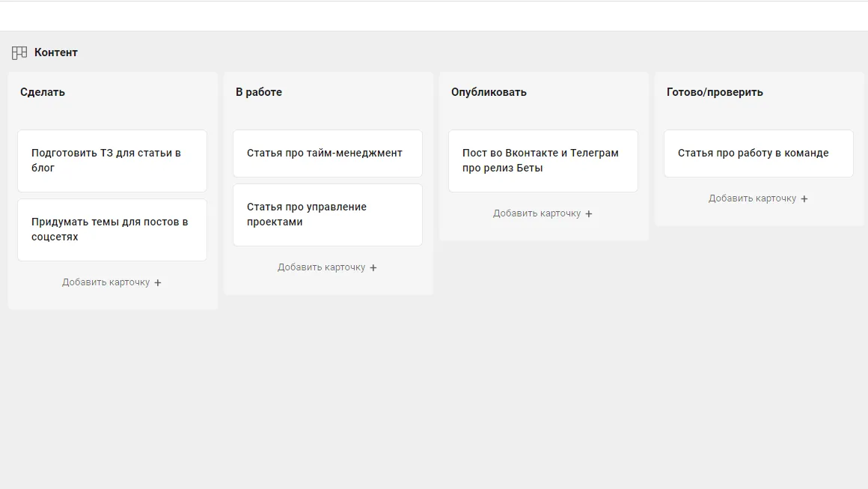The height and width of the screenshot is (489, 868).
Task: Open the Пост во Вконтакте и Телеграм card
Action: 542,160
